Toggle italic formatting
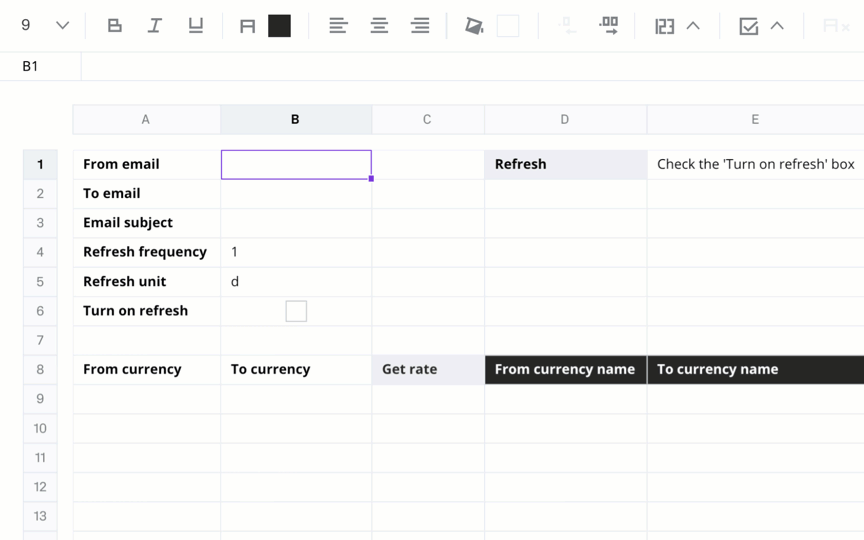Viewport: 864px width, 540px height. click(155, 25)
